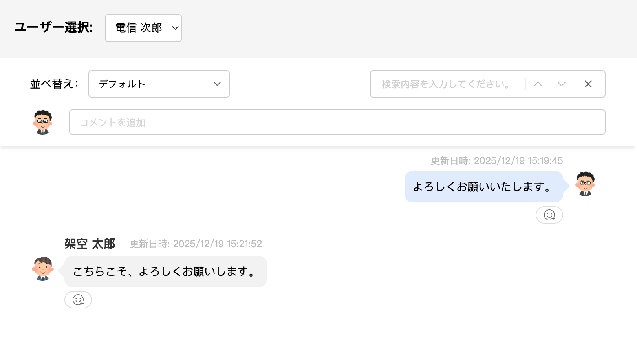637x364 pixels.
Task: Click the ユーザー選択 label
Action: coord(54,27)
